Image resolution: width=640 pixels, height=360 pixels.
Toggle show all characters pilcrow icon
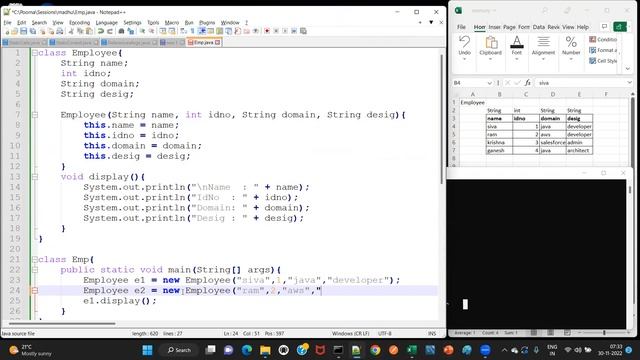point(193,31)
